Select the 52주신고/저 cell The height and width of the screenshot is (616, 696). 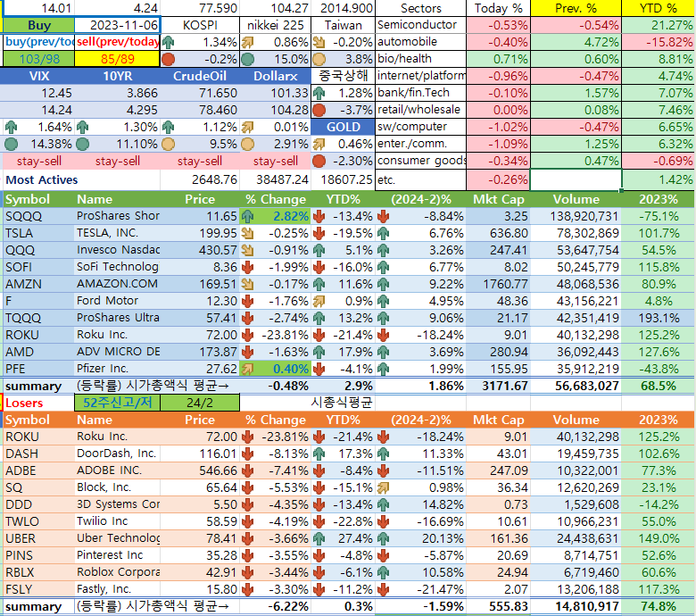(x=117, y=403)
